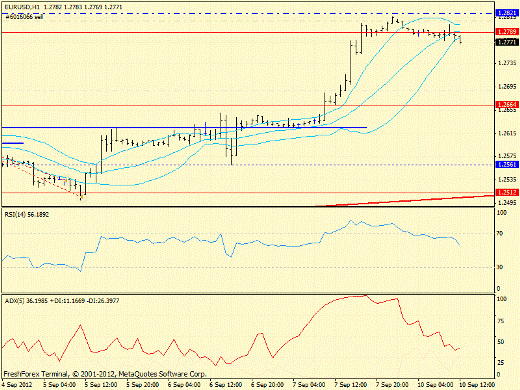The width and height of the screenshot is (520, 390).
Task: Click the 10 Sep 12:00 time label
Action: [477, 385]
